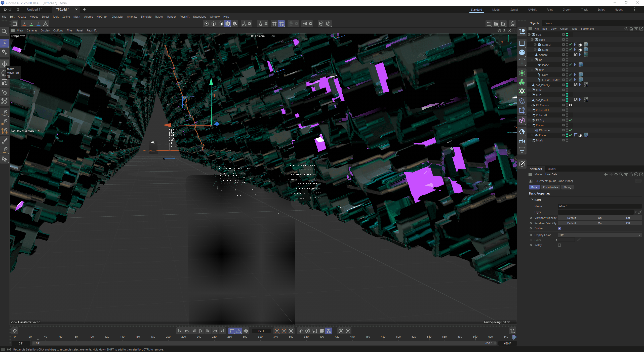Expand the ICON section
Screen dimensions: 644x352
coord(532,200)
